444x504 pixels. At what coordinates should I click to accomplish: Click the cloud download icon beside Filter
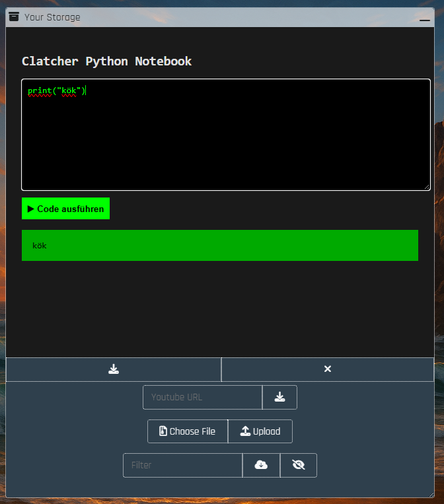pos(261,466)
